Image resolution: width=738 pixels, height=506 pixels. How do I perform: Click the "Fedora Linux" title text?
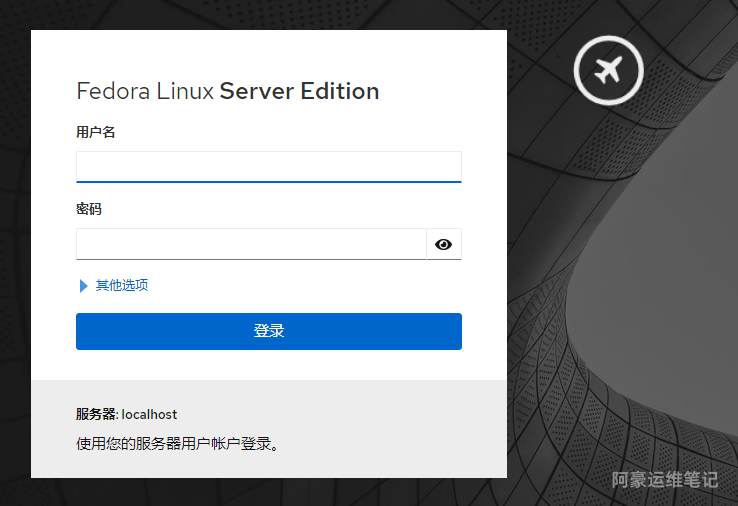(145, 91)
